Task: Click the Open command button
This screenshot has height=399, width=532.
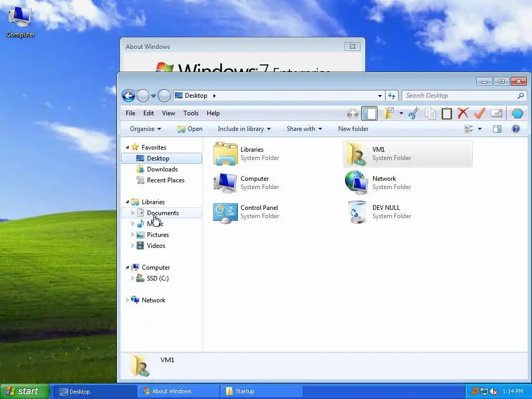Action: 190,129
